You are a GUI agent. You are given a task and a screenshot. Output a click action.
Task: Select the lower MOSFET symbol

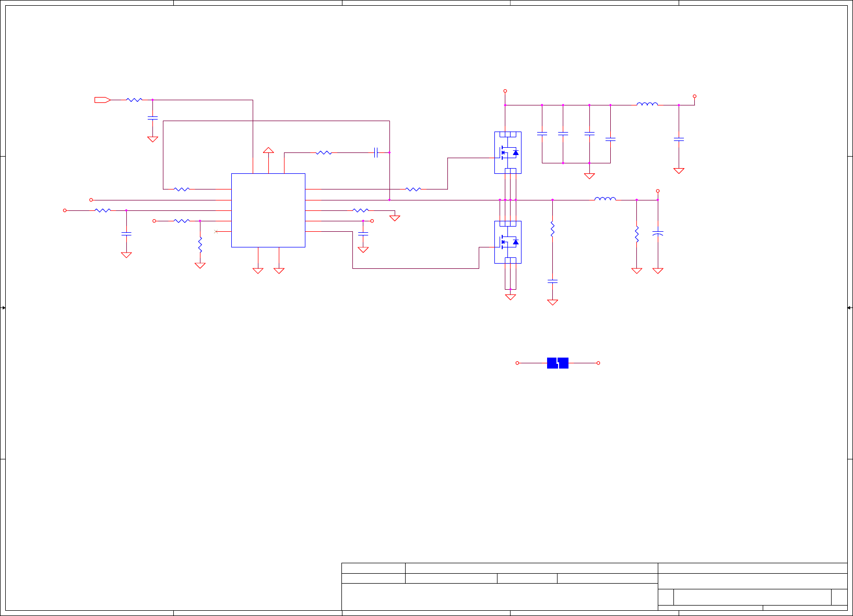tap(508, 242)
